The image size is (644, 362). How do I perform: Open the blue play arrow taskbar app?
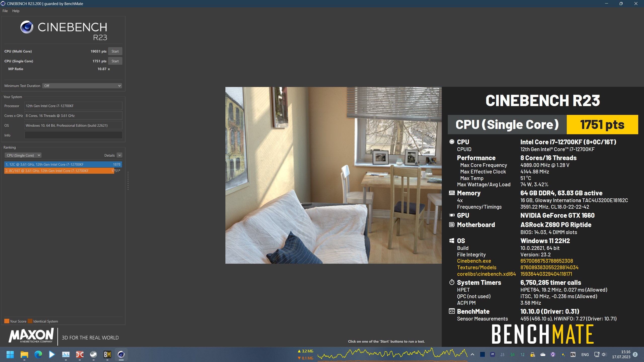(52, 354)
